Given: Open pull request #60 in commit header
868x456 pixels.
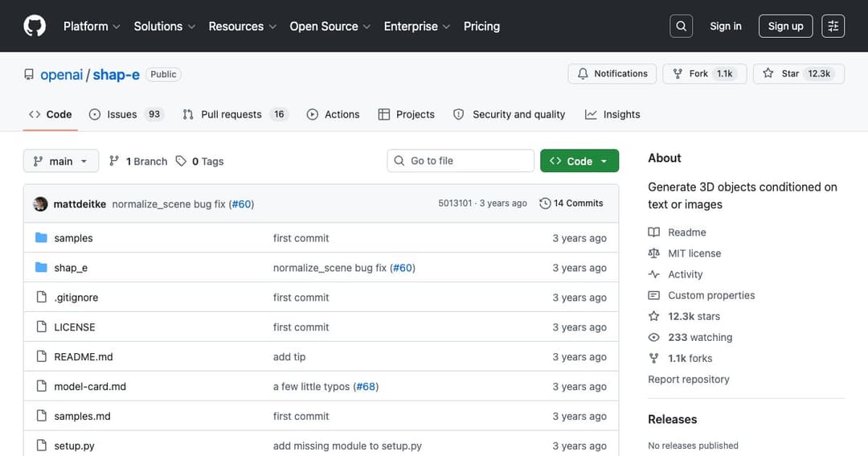Looking at the screenshot, I should point(241,204).
